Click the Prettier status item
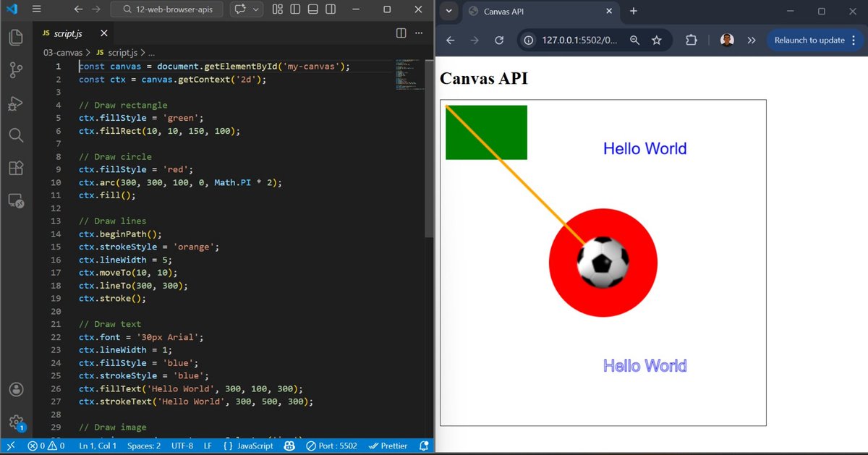This screenshot has height=455, width=868. coord(388,446)
